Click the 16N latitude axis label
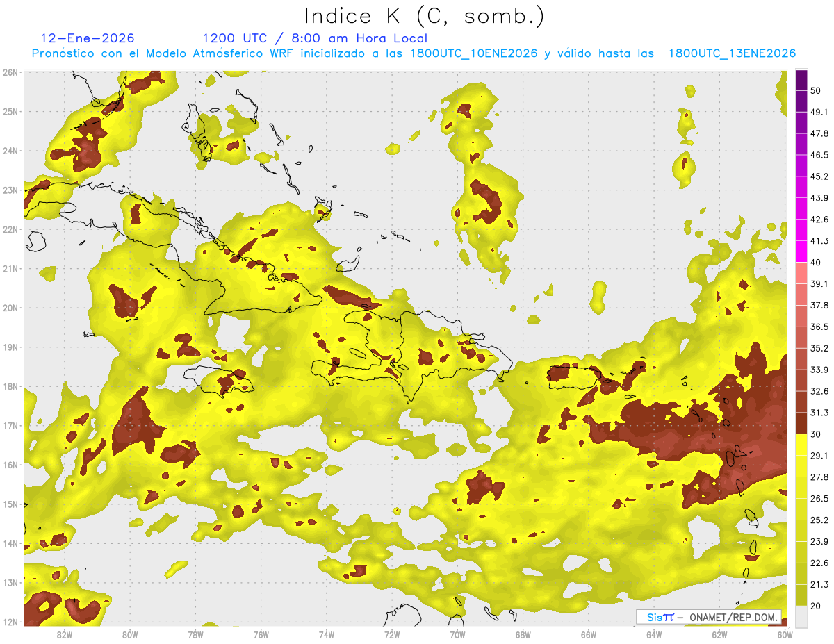The height and width of the screenshot is (644, 834). 10,465
